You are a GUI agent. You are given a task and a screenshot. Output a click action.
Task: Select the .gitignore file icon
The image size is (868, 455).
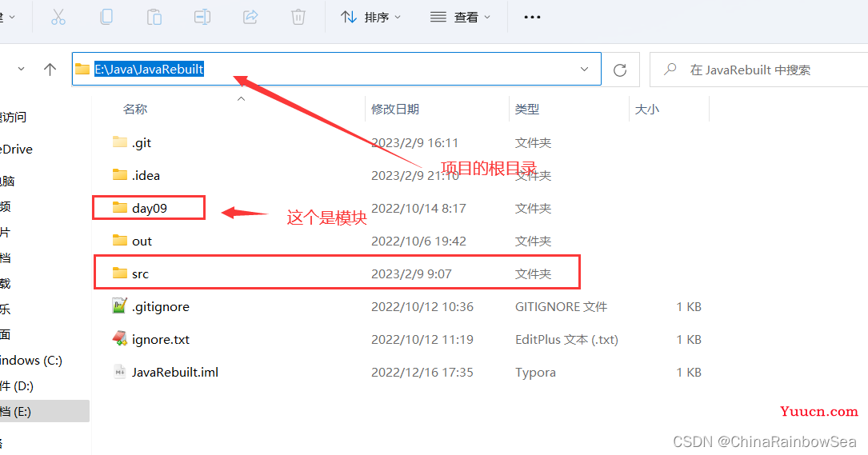(119, 305)
